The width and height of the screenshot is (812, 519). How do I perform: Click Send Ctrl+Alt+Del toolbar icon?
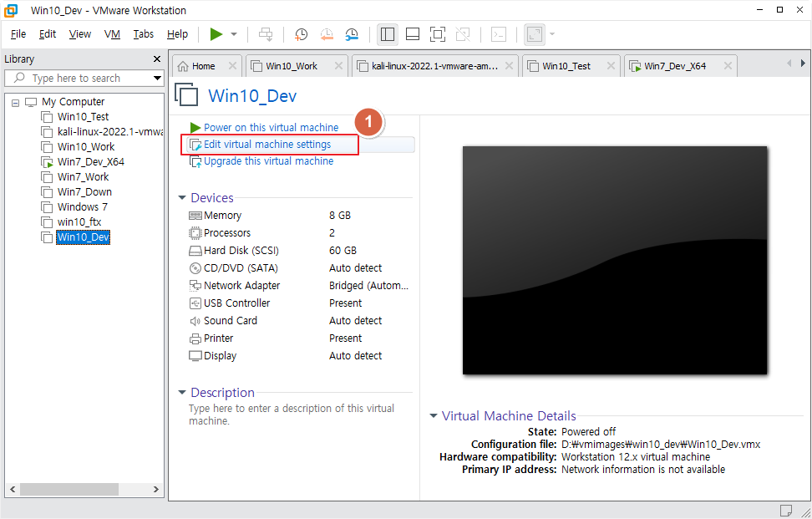point(266,34)
